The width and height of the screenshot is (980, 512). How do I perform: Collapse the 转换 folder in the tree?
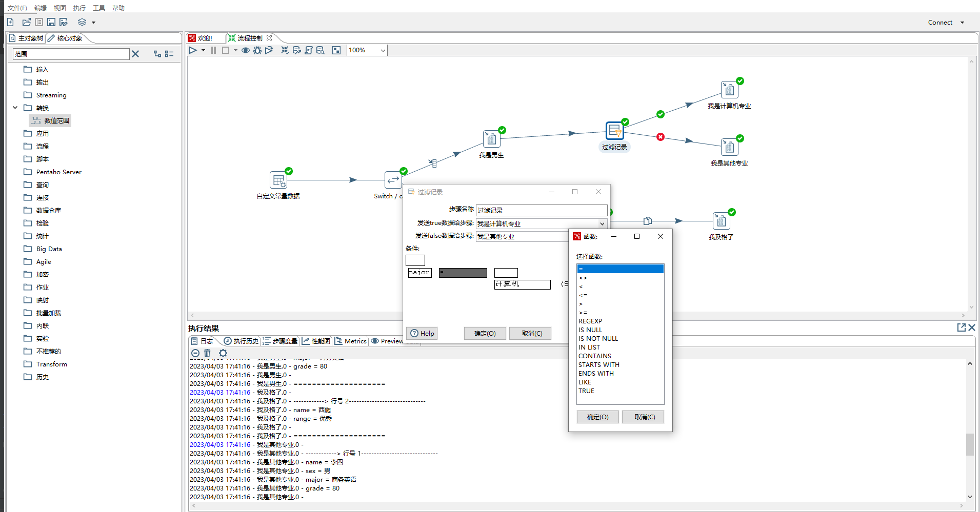pyautogui.click(x=15, y=108)
